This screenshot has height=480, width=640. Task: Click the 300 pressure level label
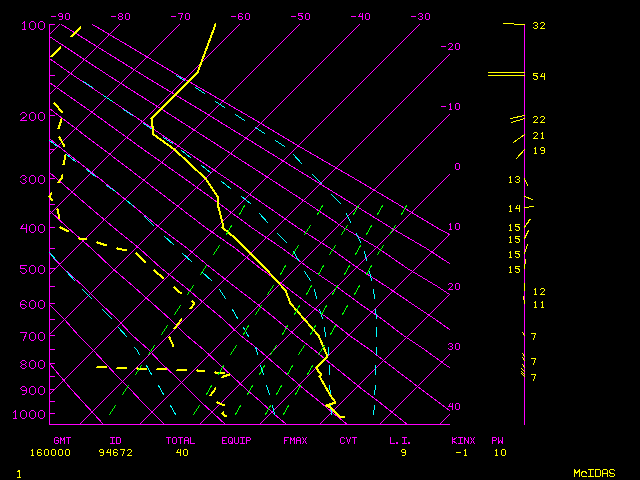click(32, 180)
